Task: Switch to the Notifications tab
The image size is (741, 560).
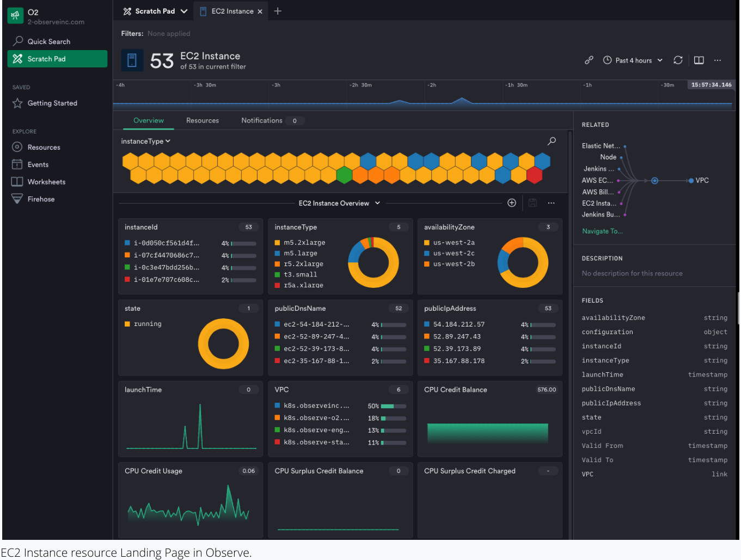Action: coord(262,121)
